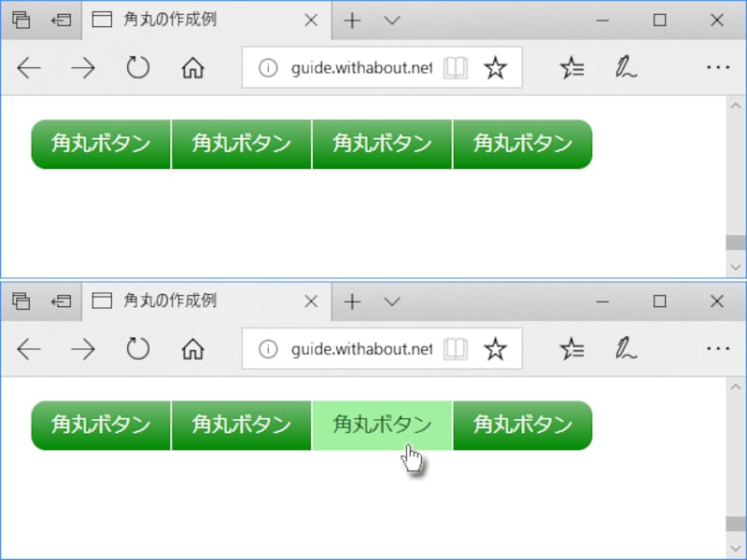Click the Back navigation arrow

29,67
